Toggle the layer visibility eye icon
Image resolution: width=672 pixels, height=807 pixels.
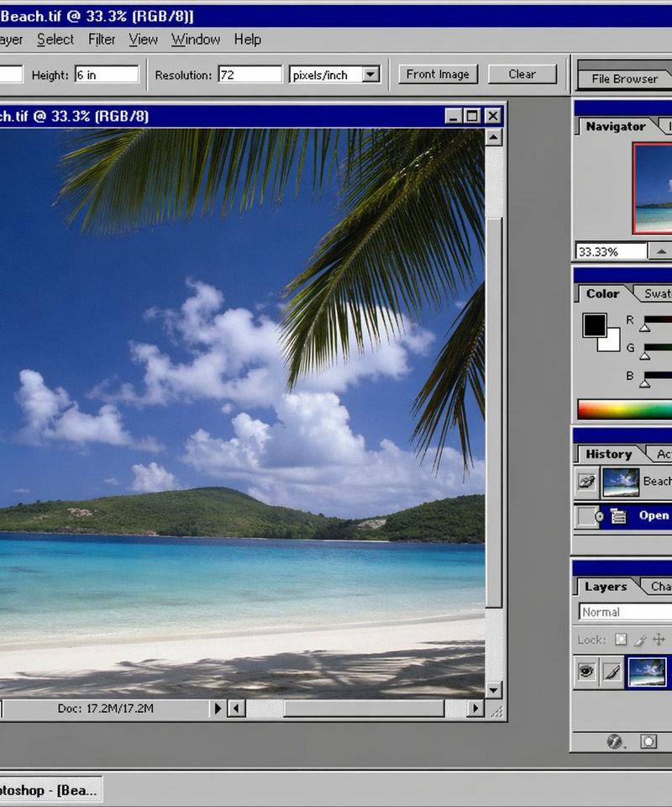[586, 671]
